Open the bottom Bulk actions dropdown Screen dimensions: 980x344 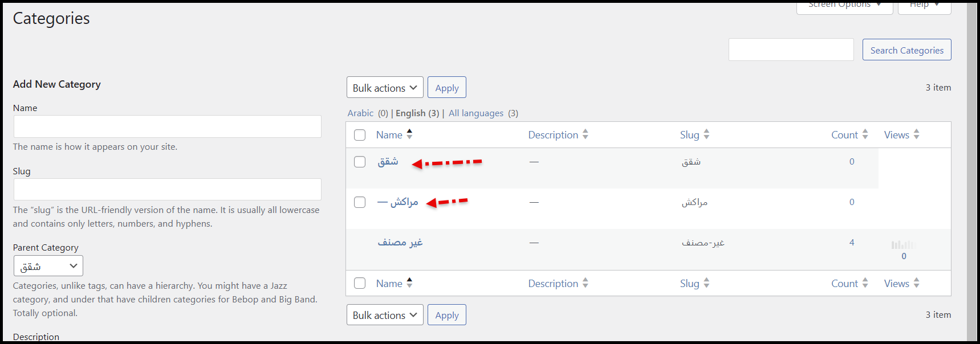pyautogui.click(x=385, y=315)
